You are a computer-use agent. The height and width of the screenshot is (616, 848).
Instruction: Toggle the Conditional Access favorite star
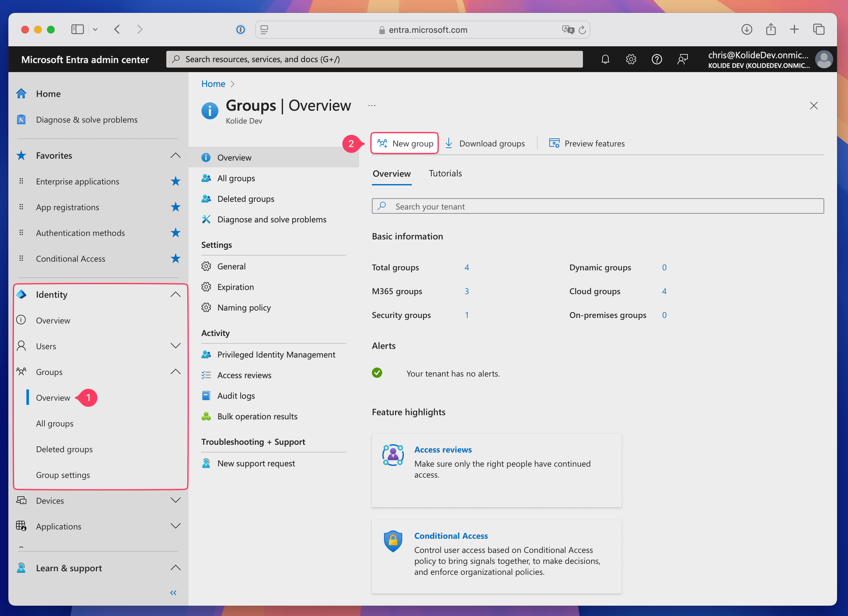pos(175,258)
